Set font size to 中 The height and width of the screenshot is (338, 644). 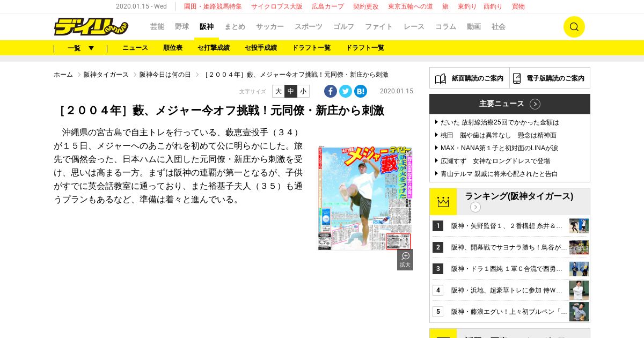pos(291,91)
